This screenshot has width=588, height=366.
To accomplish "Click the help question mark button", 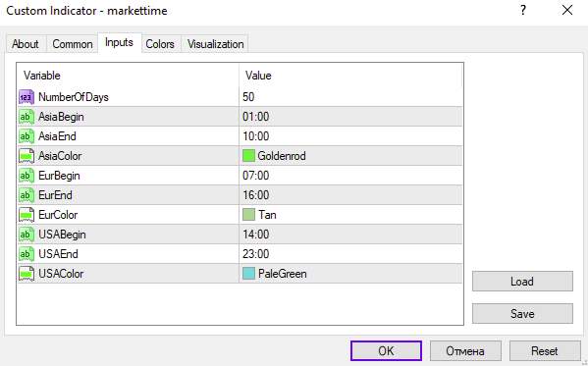I will pyautogui.click(x=523, y=10).
